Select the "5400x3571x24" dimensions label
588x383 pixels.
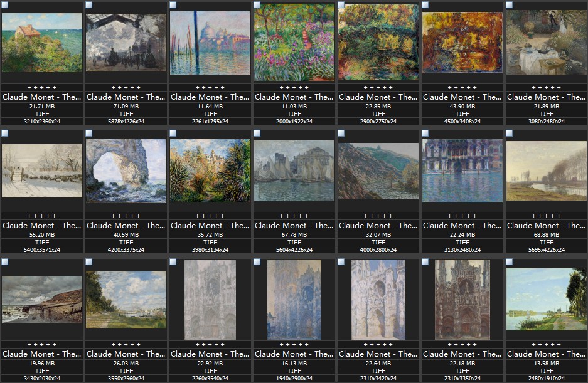click(42, 250)
